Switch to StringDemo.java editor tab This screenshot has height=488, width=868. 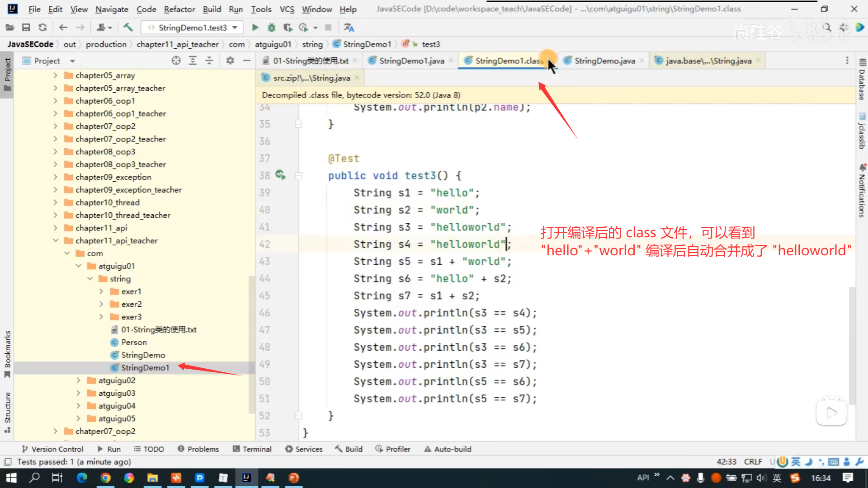604,61
